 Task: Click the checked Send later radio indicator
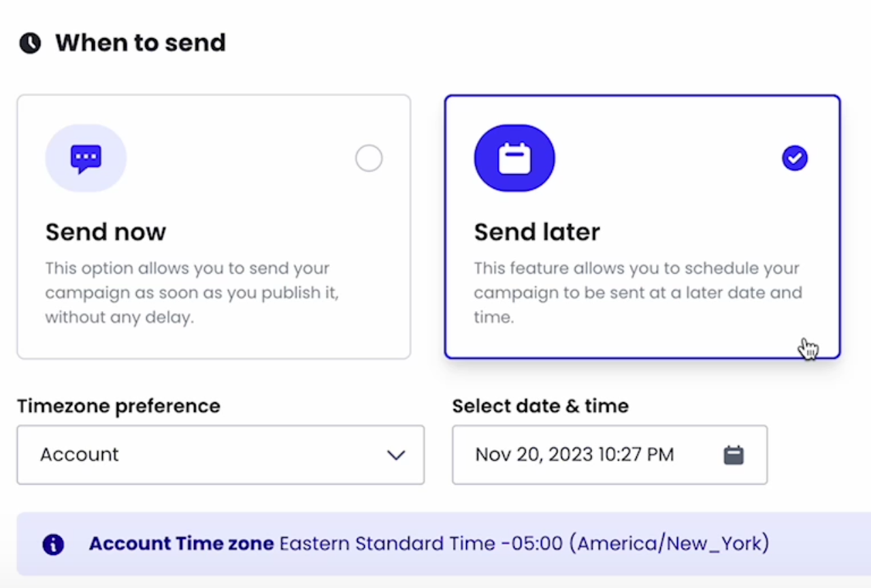click(x=794, y=159)
